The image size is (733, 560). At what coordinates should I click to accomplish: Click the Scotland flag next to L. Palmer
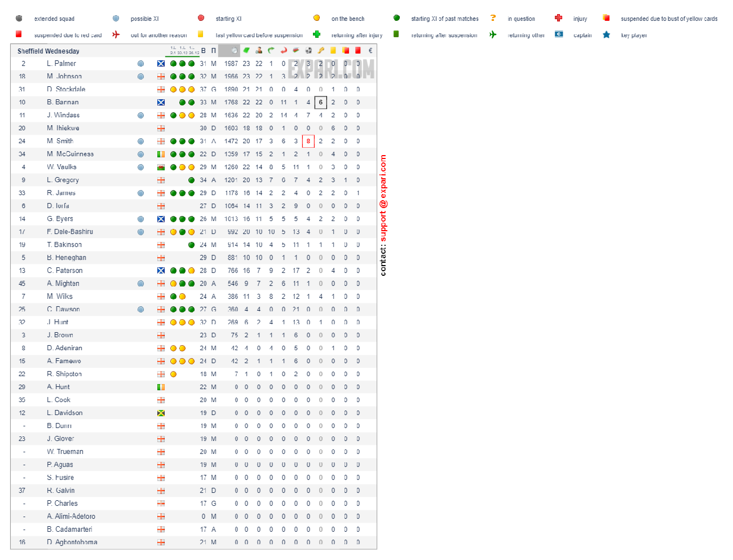pos(161,64)
